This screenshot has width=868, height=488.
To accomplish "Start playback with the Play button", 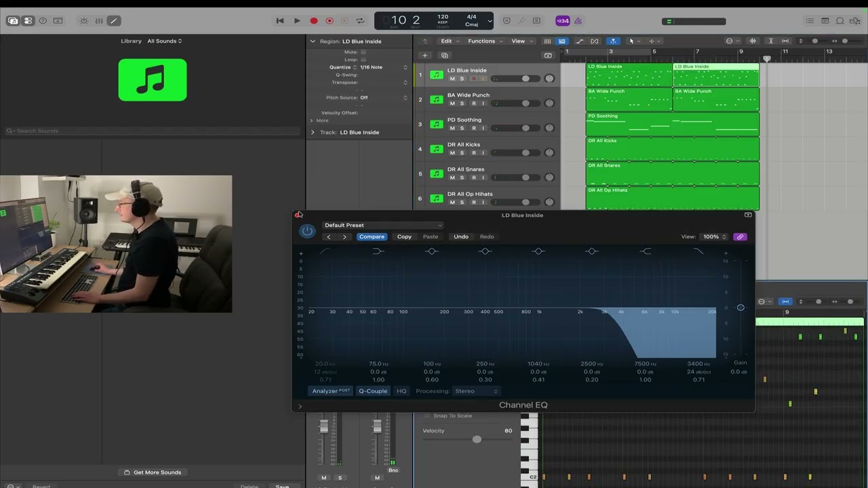I will pyautogui.click(x=297, y=21).
